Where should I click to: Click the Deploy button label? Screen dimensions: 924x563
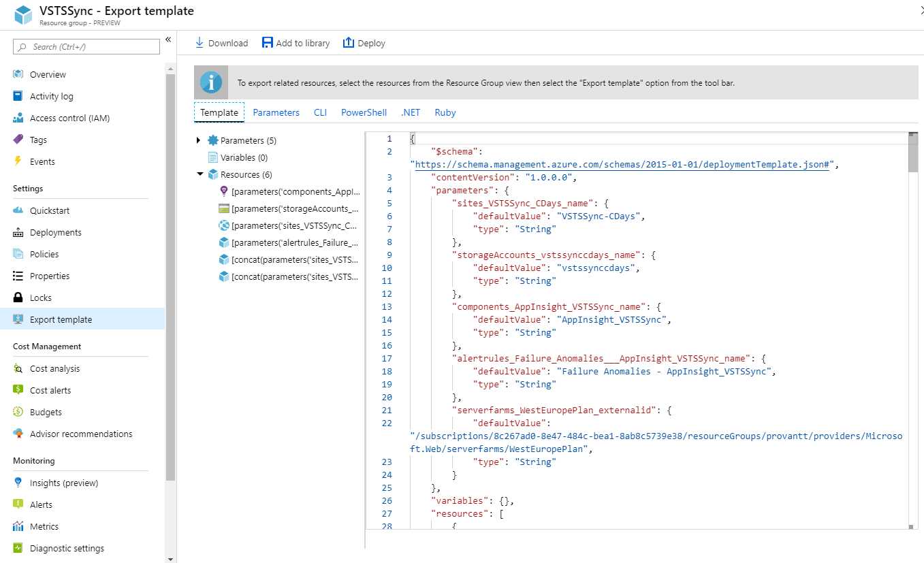pos(372,43)
